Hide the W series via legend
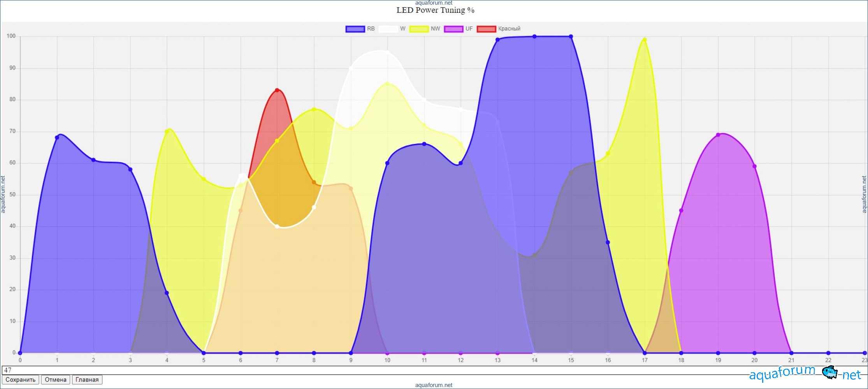The image size is (868, 389). click(x=388, y=29)
